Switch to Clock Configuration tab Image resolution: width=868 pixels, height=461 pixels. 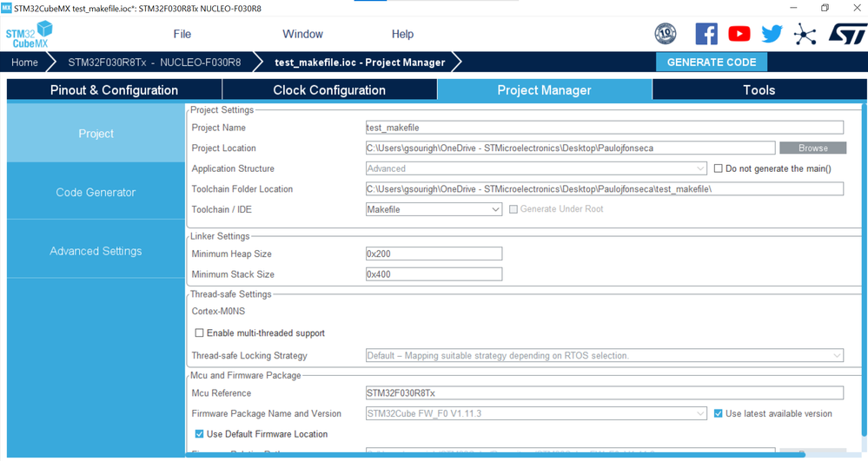[329, 89]
